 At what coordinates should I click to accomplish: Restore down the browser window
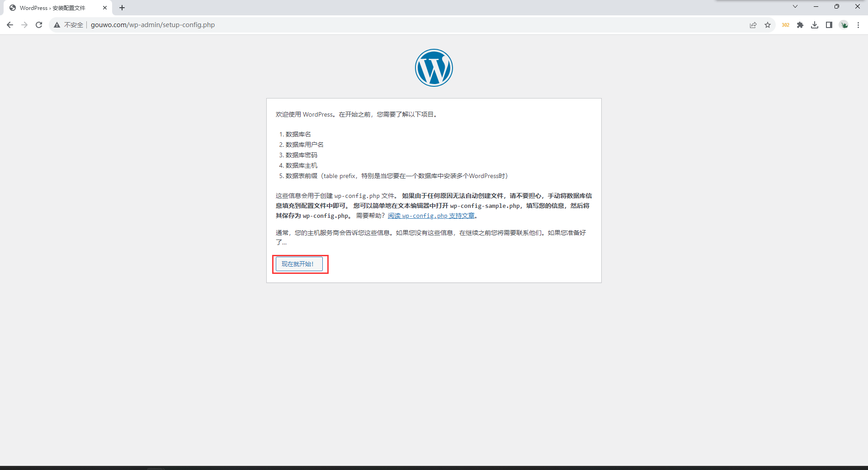point(837,6)
